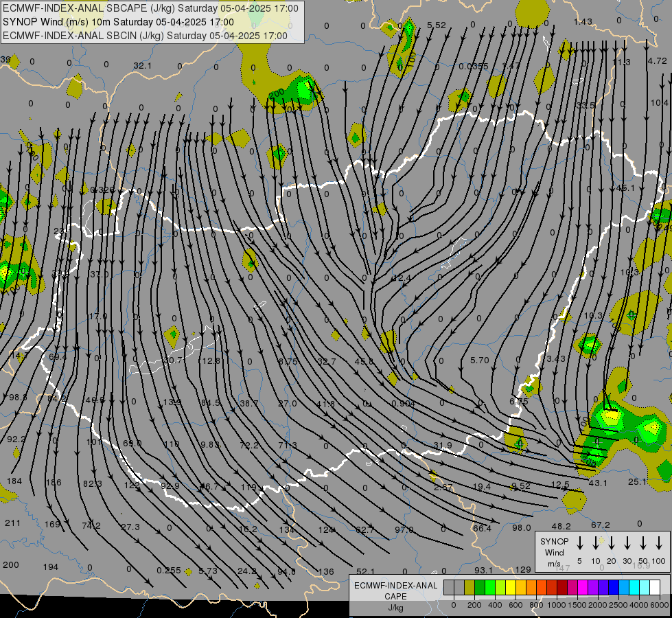The image size is (672, 618).
Task: Click the 6000 tick label on the CAPE legend
Action: coord(660,605)
